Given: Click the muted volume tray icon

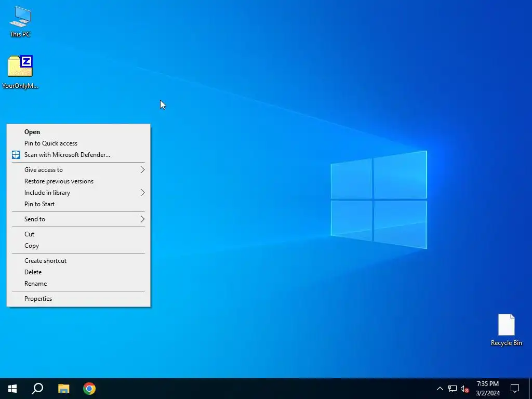Looking at the screenshot, I should point(464,389).
